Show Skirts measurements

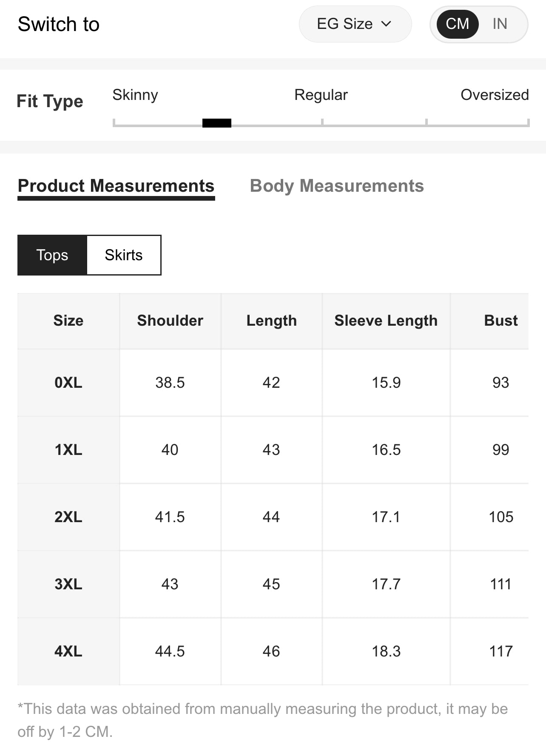[123, 255]
